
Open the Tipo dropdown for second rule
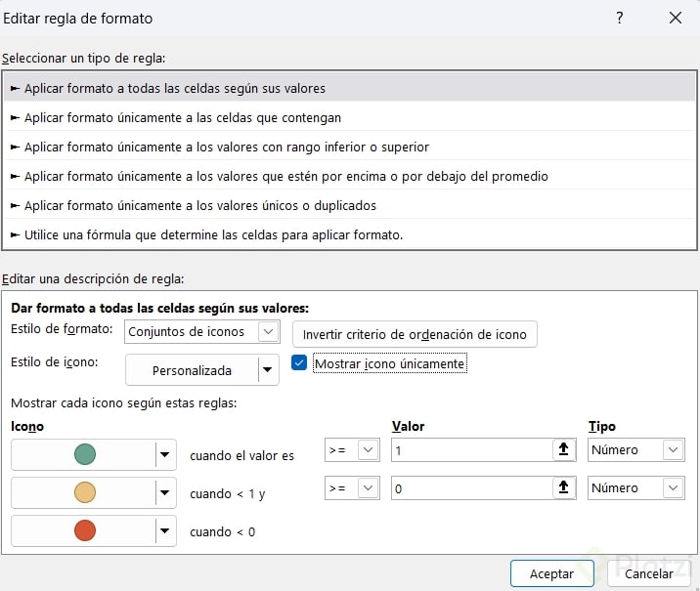click(673, 488)
